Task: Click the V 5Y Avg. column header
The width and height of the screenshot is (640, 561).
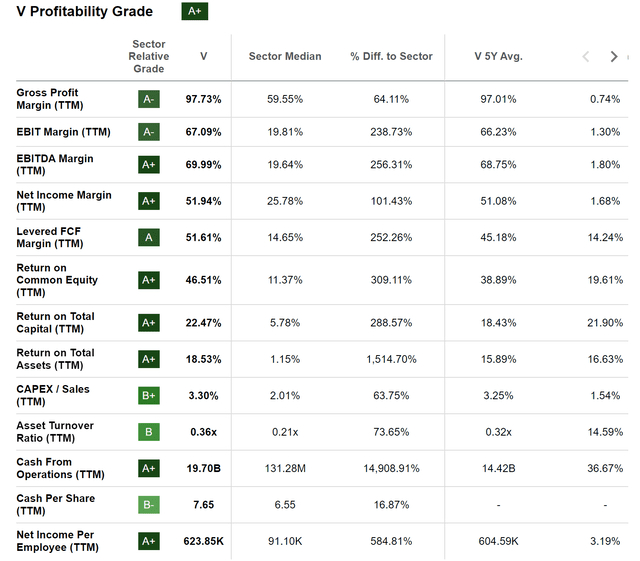Action: coord(498,56)
